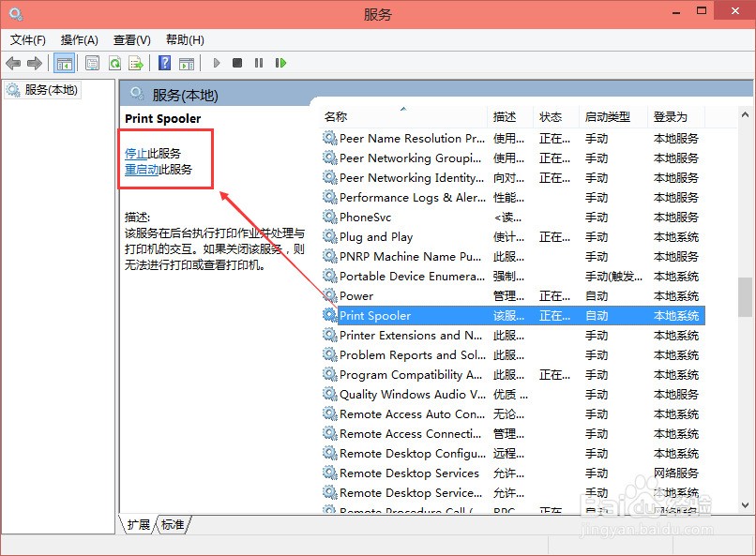Select the Quality Windows Audio Video row
This screenshot has height=556, width=756.
click(513, 394)
